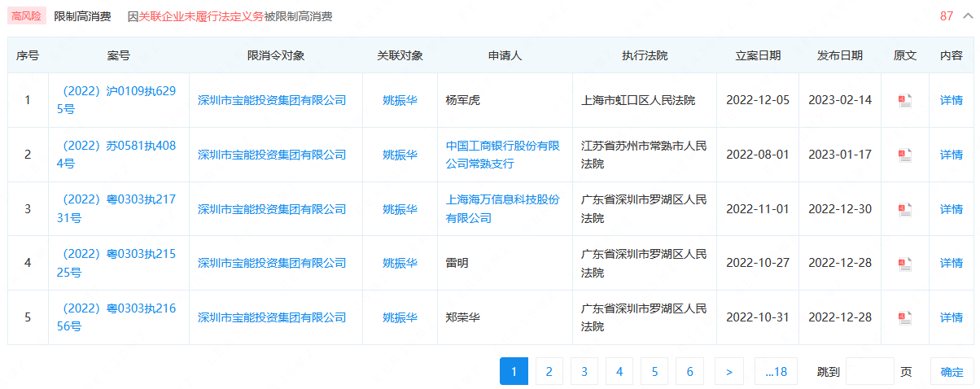
Task: Select filing date 2022-08-01
Action: (x=758, y=155)
